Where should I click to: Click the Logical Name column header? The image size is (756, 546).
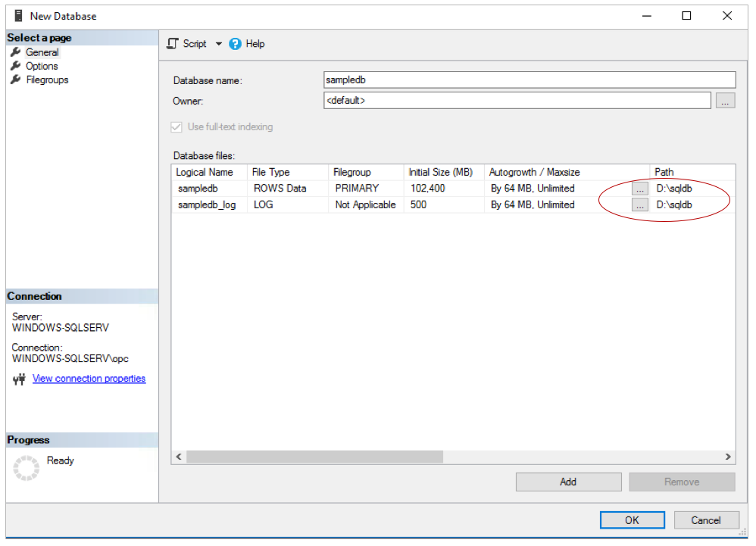[x=209, y=172]
